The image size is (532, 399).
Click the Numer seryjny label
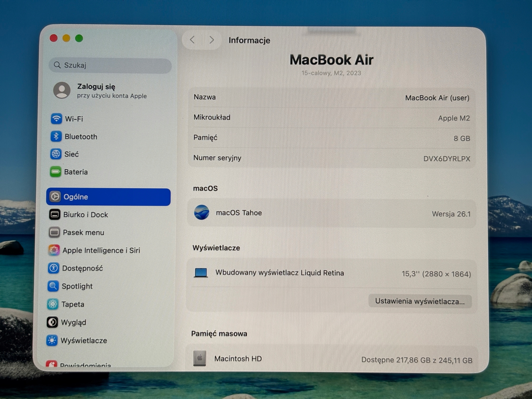tap(217, 158)
